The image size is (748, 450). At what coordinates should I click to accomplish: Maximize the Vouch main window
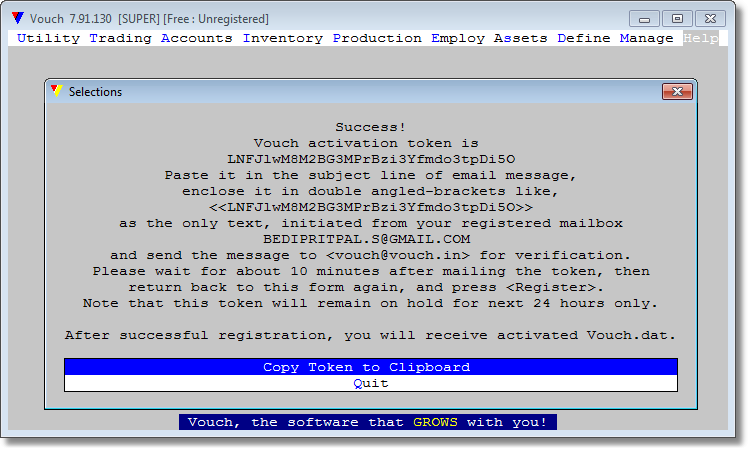677,19
